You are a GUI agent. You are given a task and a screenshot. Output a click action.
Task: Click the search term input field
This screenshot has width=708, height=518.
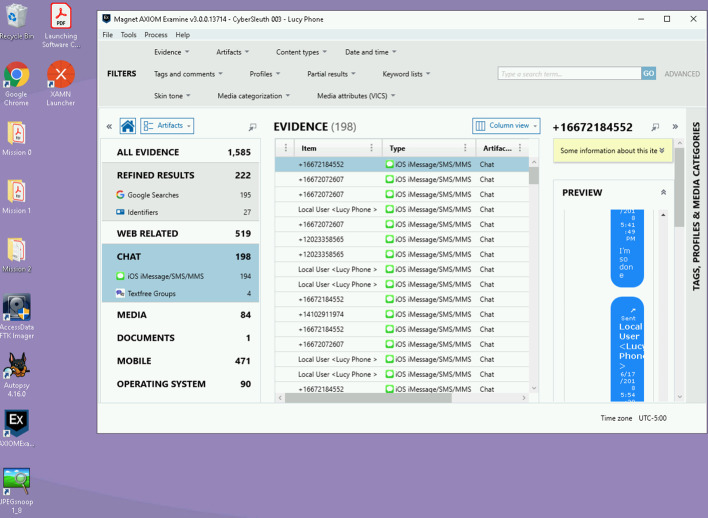click(568, 74)
